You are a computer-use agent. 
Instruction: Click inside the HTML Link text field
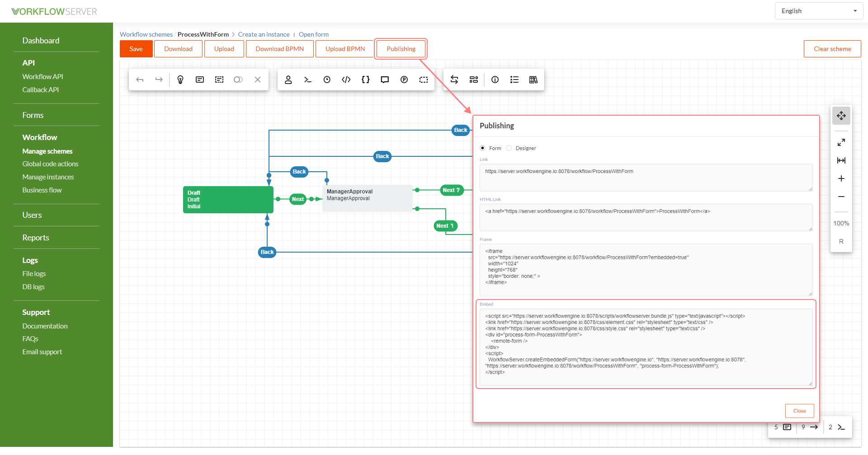tap(646, 217)
